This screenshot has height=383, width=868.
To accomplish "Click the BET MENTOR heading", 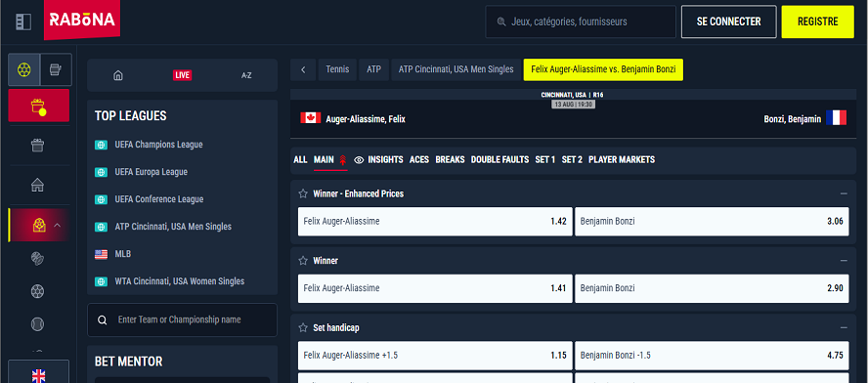I will coord(128,362).
